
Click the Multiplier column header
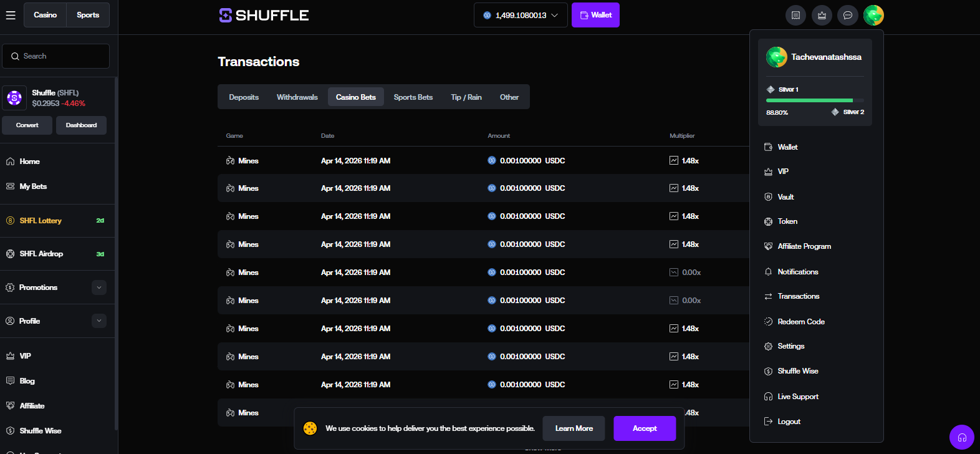pos(682,135)
